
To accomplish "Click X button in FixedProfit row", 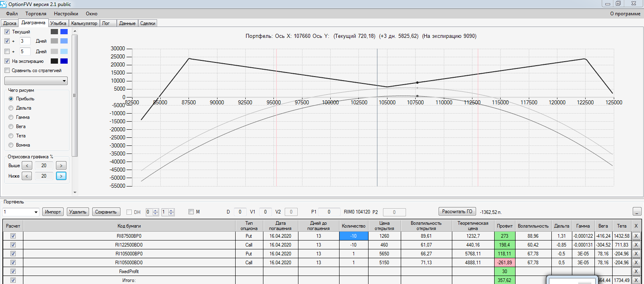I will pos(636,272).
